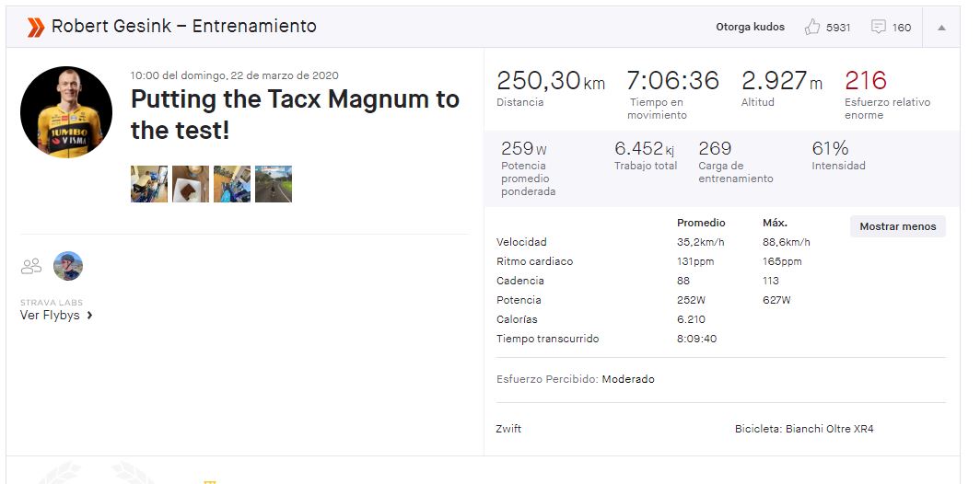Click the activity date 22 de marzo de 2020
The height and width of the screenshot is (484, 980).
point(285,75)
